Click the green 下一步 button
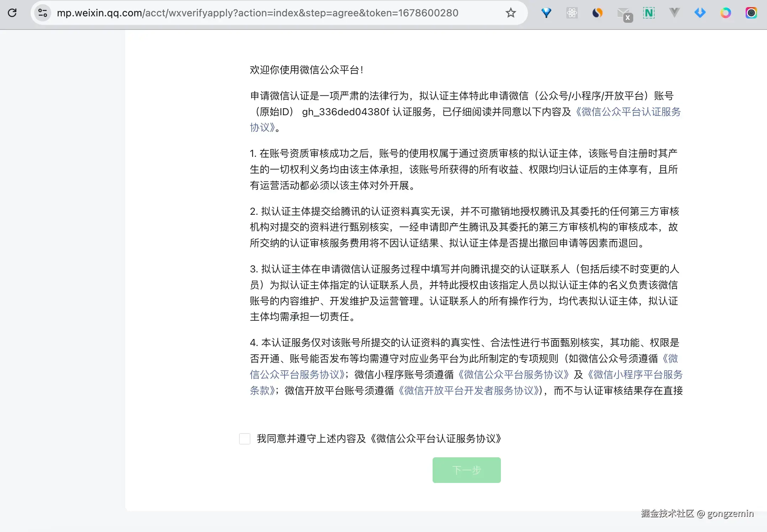 tap(466, 470)
